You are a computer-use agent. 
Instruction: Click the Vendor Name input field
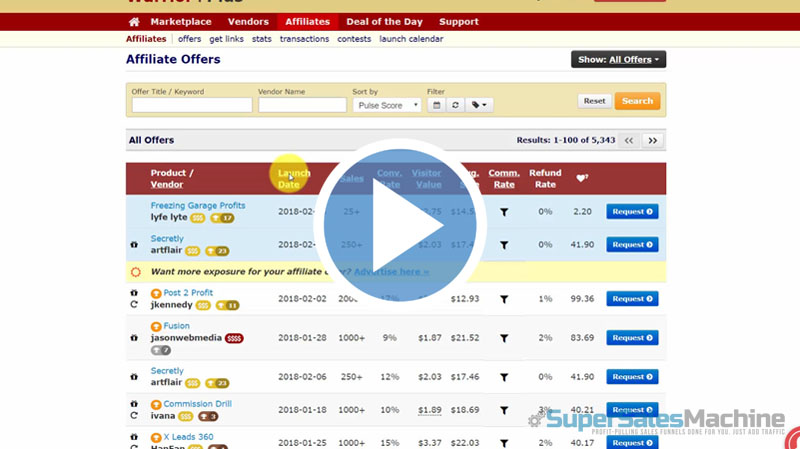(x=302, y=105)
